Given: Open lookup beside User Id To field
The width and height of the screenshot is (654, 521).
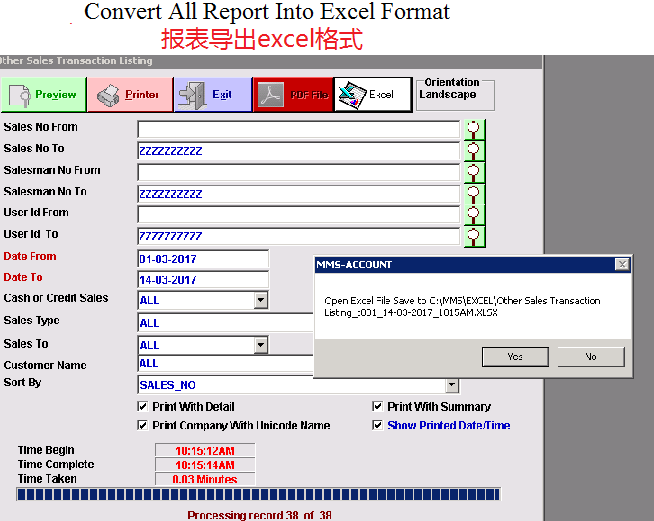Looking at the screenshot, I should pyautogui.click(x=474, y=236).
